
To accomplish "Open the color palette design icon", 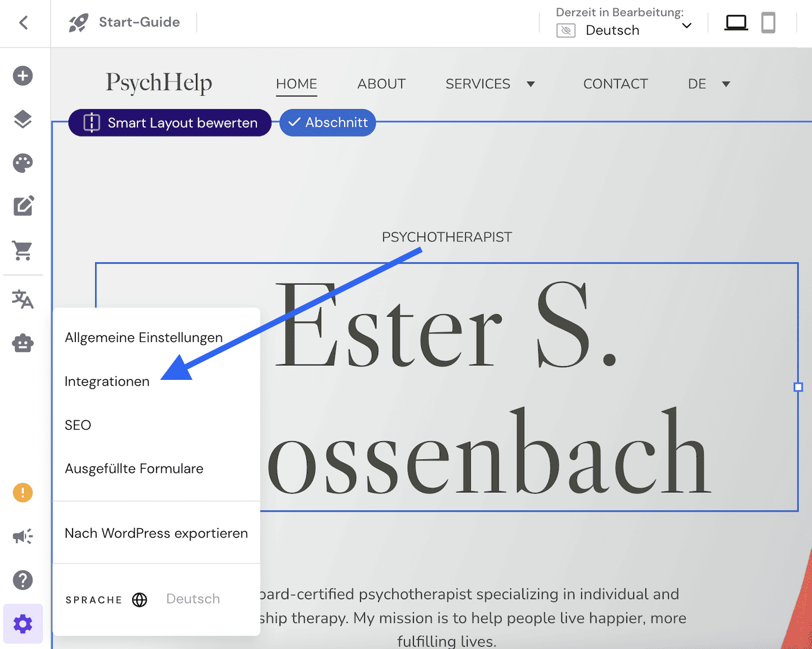I will click(x=23, y=163).
